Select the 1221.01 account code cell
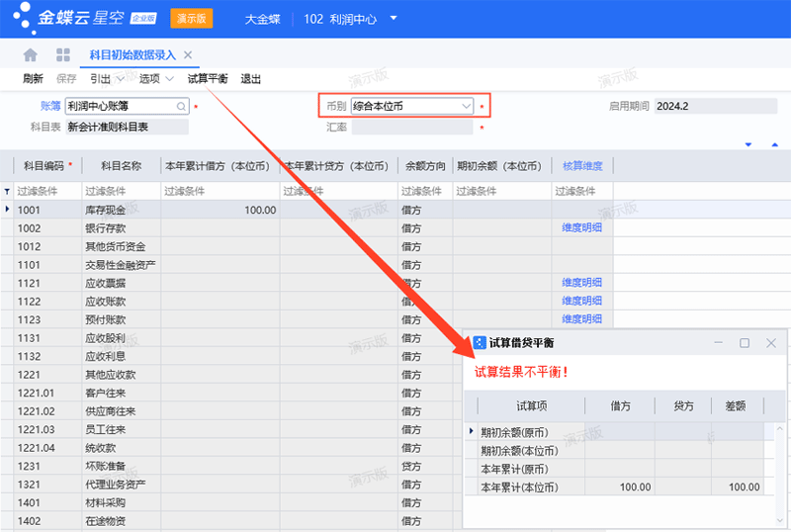The width and height of the screenshot is (791, 532). [x=47, y=394]
